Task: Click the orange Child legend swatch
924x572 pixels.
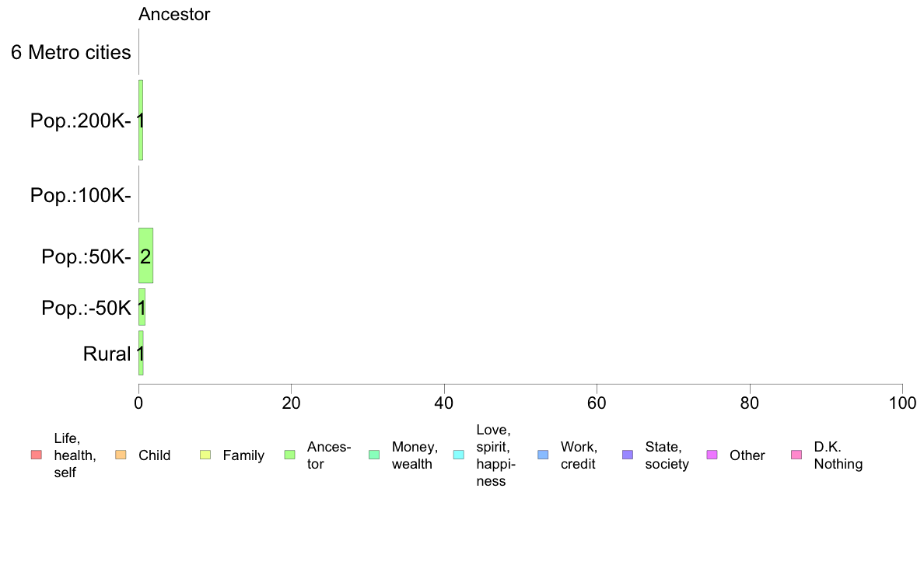Action: point(121,455)
